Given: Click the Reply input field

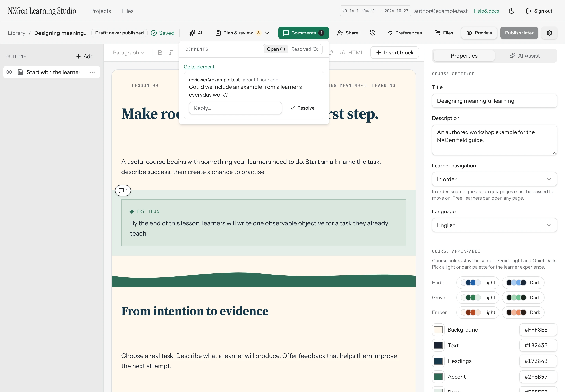Looking at the screenshot, I should tap(235, 108).
